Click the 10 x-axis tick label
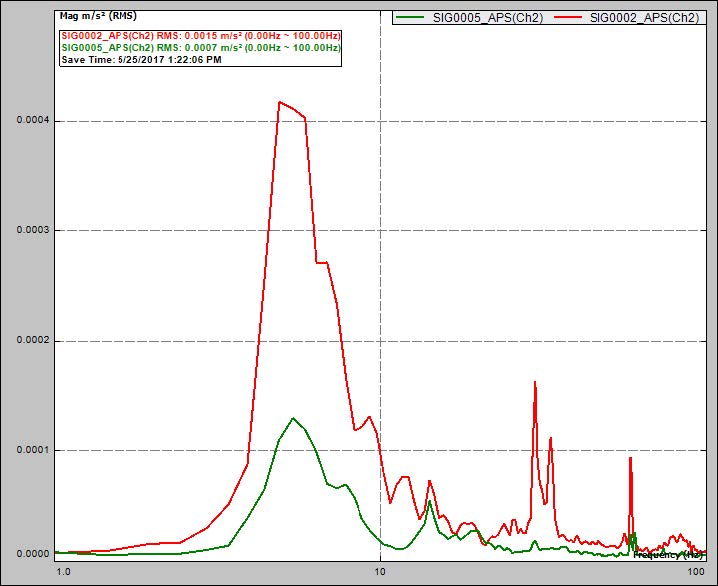The height and width of the screenshot is (586, 718). pos(380,573)
